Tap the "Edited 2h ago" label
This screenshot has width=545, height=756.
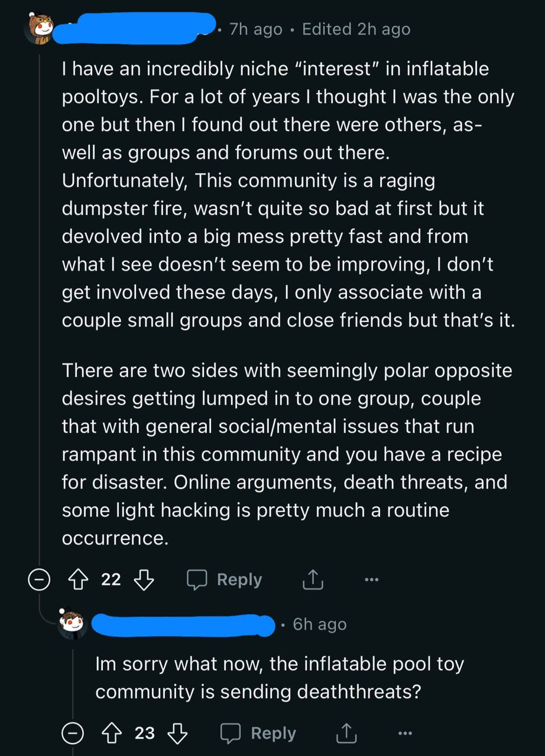pyautogui.click(x=356, y=29)
